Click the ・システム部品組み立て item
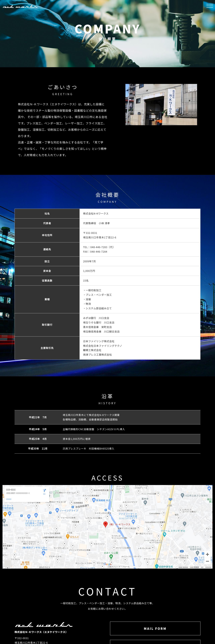 point(97,308)
